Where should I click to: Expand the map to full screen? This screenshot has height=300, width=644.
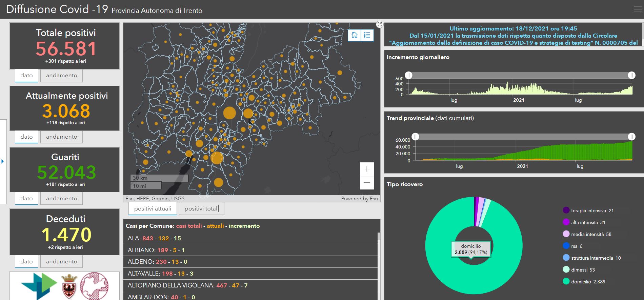tap(380, 24)
